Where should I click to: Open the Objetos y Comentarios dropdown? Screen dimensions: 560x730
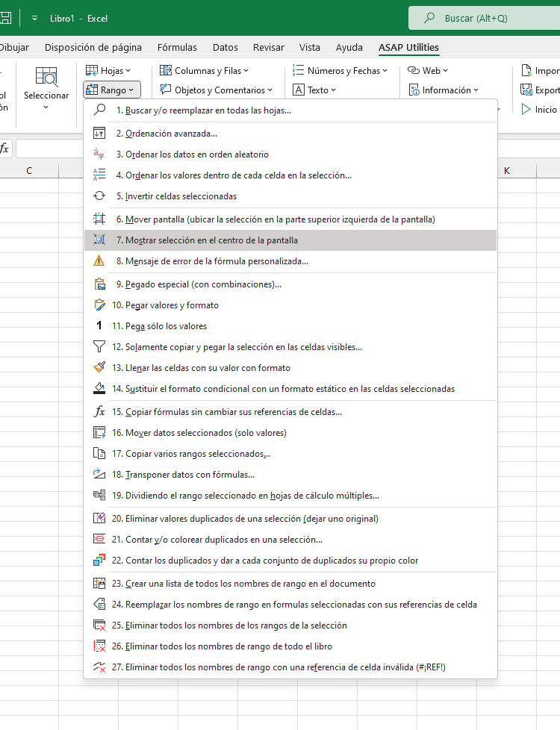pos(217,90)
